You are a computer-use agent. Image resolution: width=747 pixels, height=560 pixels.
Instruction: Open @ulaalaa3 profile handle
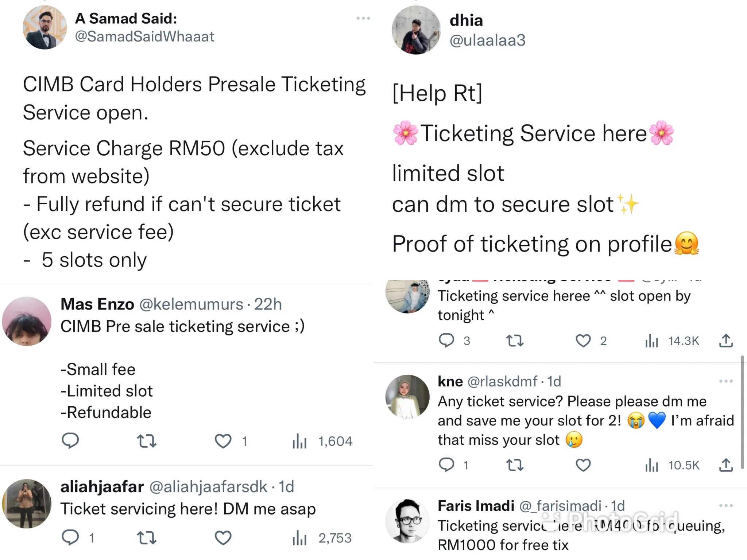point(487,40)
